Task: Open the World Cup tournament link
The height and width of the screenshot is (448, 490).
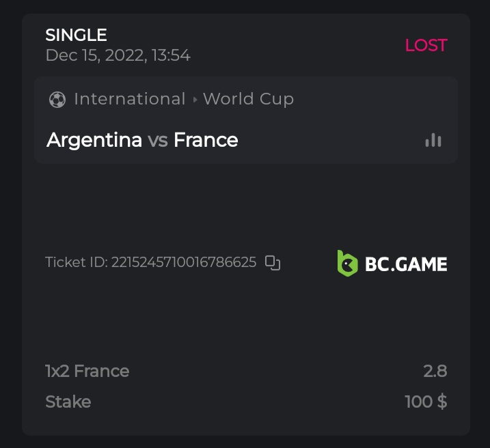Action: click(x=248, y=99)
